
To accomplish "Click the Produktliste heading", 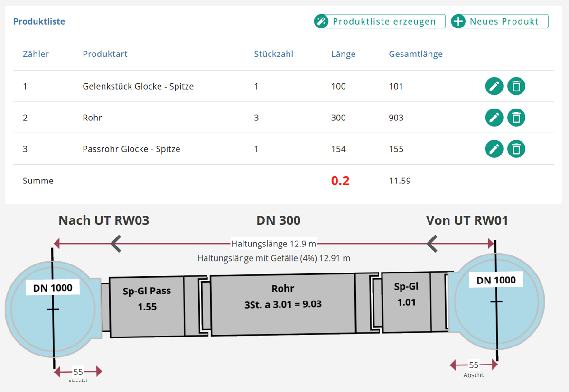I will click(39, 21).
